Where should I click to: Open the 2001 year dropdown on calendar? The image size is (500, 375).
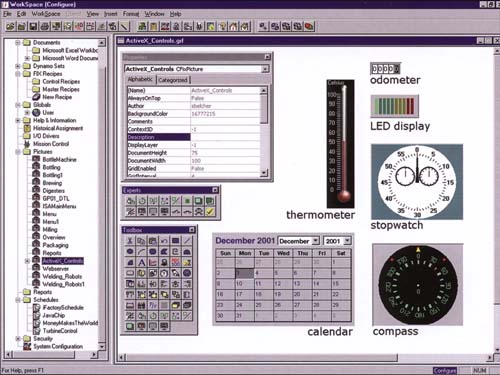tap(347, 241)
